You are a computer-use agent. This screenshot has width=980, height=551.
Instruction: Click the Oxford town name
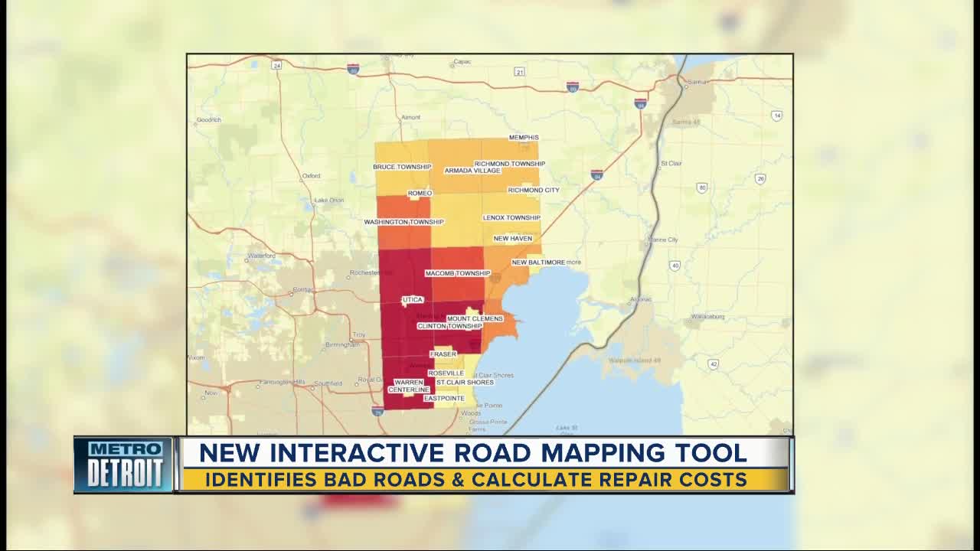click(311, 176)
